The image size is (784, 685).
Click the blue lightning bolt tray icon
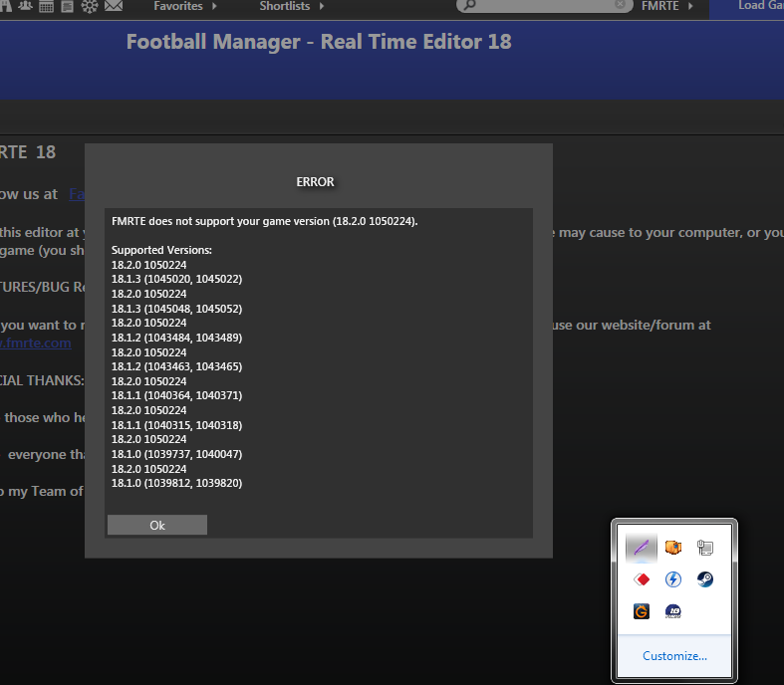tap(673, 579)
